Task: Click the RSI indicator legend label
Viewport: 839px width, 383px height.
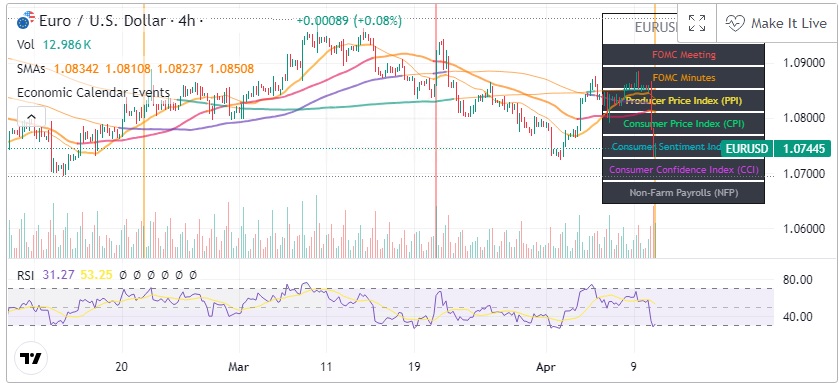Action: tap(26, 275)
